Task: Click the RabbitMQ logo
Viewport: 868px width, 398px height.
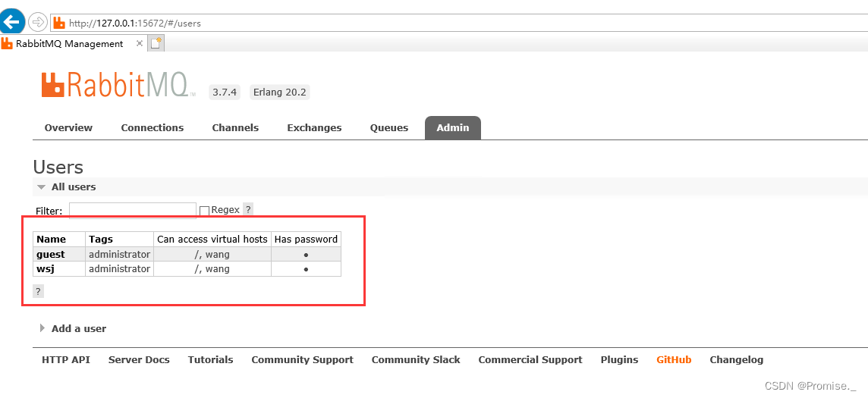Action: 118,85
